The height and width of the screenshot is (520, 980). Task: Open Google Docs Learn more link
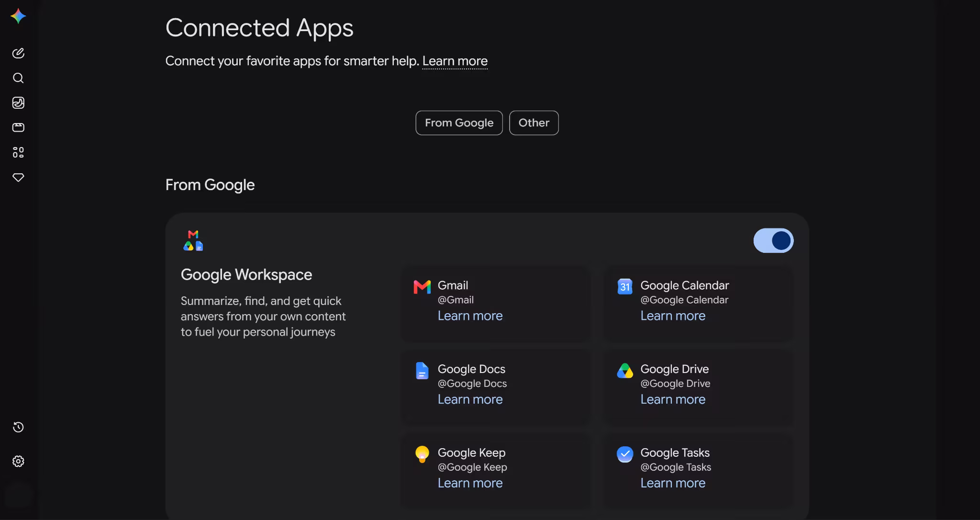coord(470,399)
